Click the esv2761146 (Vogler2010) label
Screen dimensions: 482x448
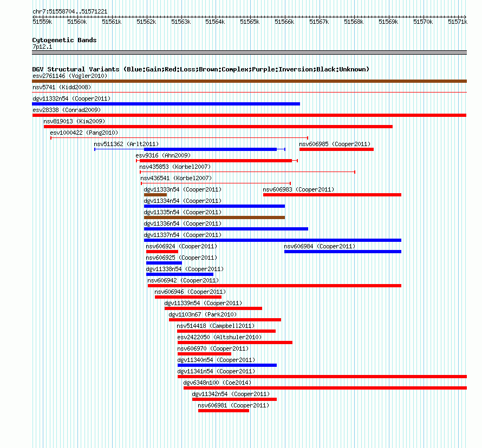point(70,76)
